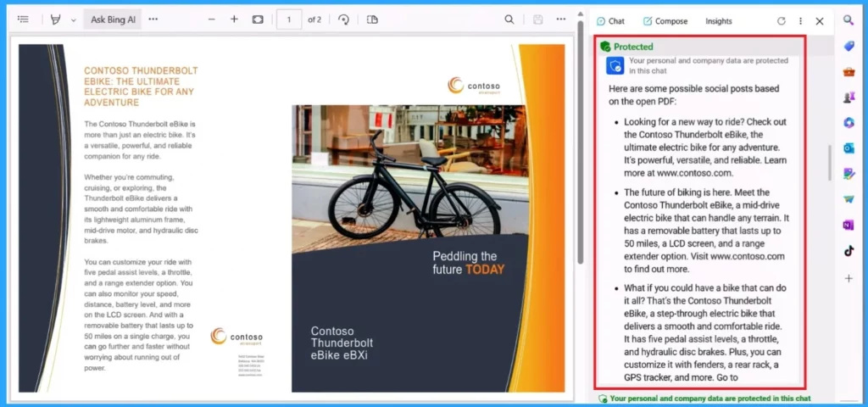Click the 'Peddling the future TODAY' text
The height and width of the screenshot is (407, 868).
(468, 263)
